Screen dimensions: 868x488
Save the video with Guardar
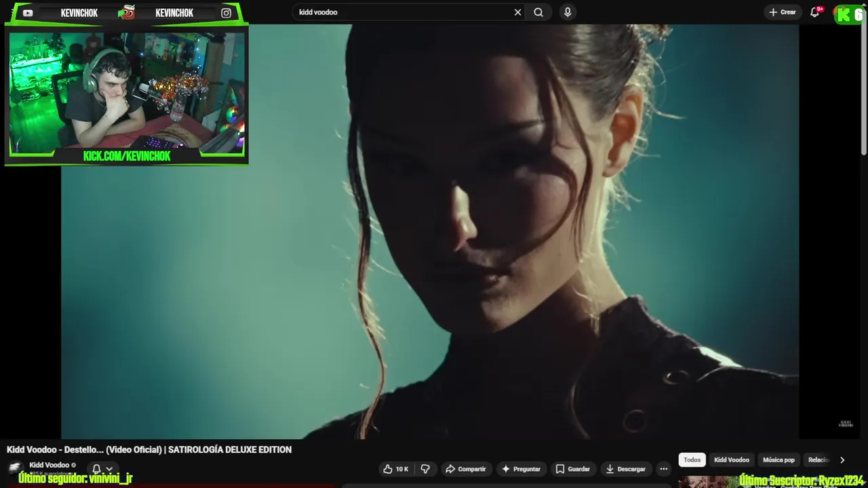click(x=573, y=469)
